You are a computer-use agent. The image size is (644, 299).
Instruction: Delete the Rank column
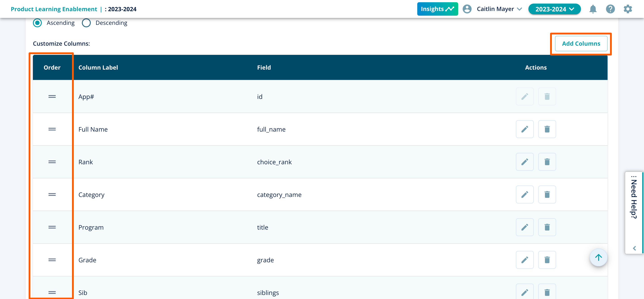coord(547,162)
